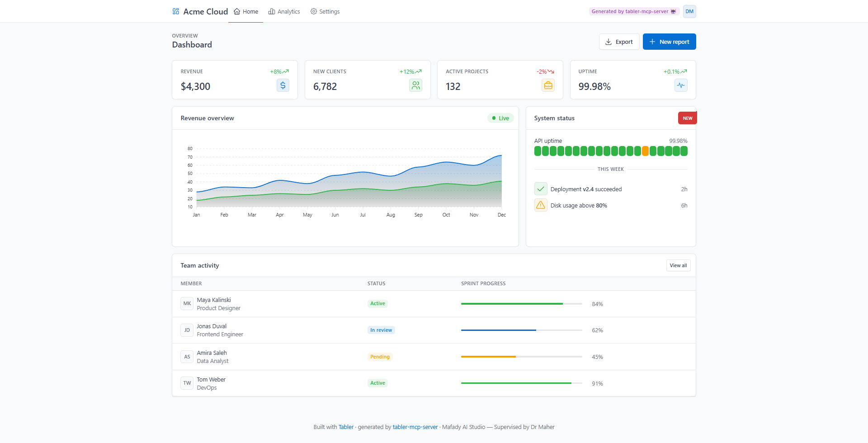The image size is (868, 443).
Task: Click the SPRINT PROGRESS column header
Action: pyautogui.click(x=483, y=283)
